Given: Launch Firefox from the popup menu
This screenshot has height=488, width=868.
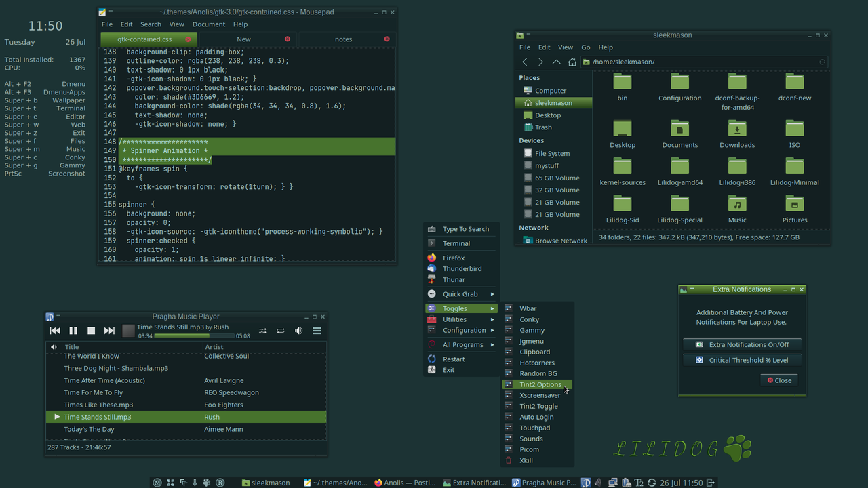Looking at the screenshot, I should point(461,258).
